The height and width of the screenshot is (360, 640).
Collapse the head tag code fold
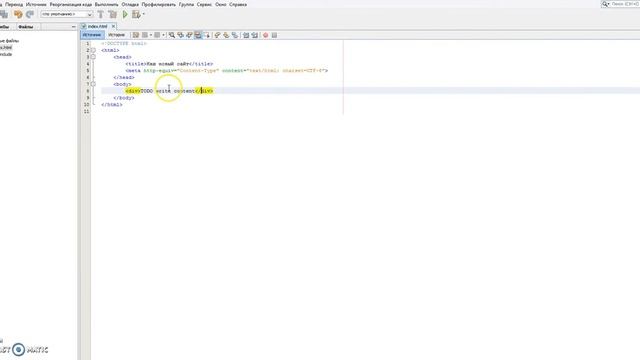[93, 57]
